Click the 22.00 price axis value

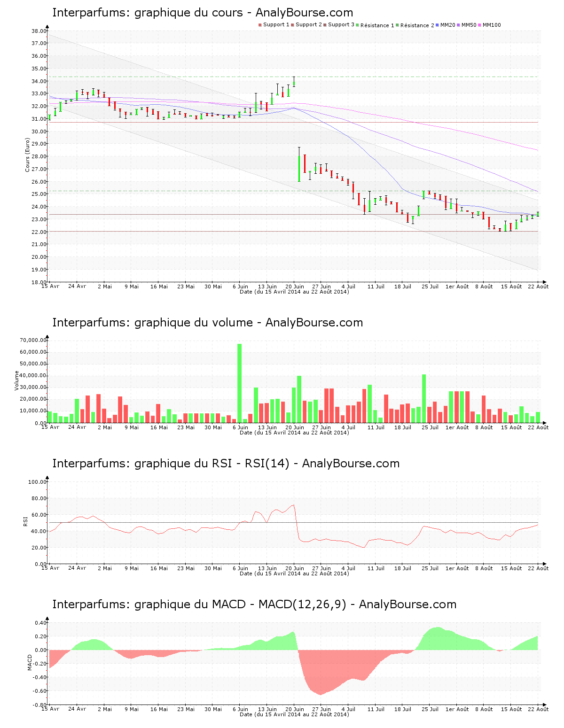click(39, 232)
